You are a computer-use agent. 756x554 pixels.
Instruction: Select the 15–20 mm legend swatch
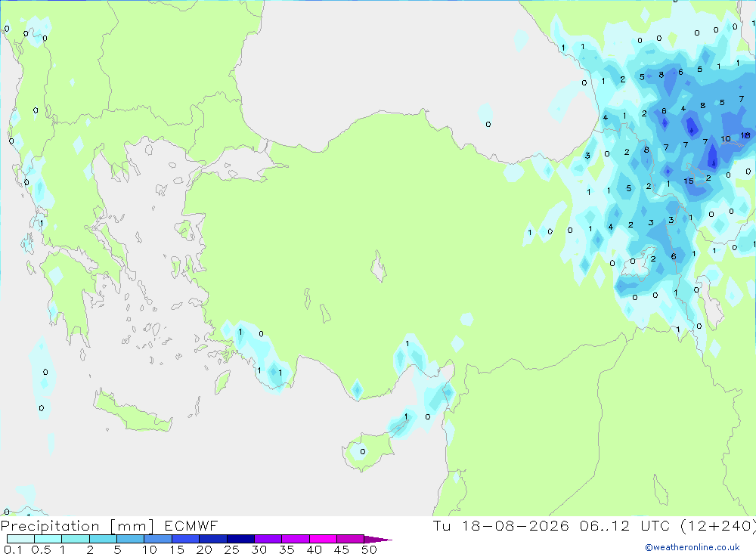pos(186,539)
